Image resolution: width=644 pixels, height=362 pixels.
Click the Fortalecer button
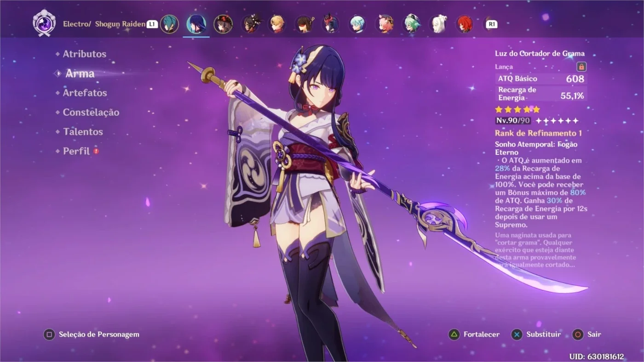tap(474, 334)
